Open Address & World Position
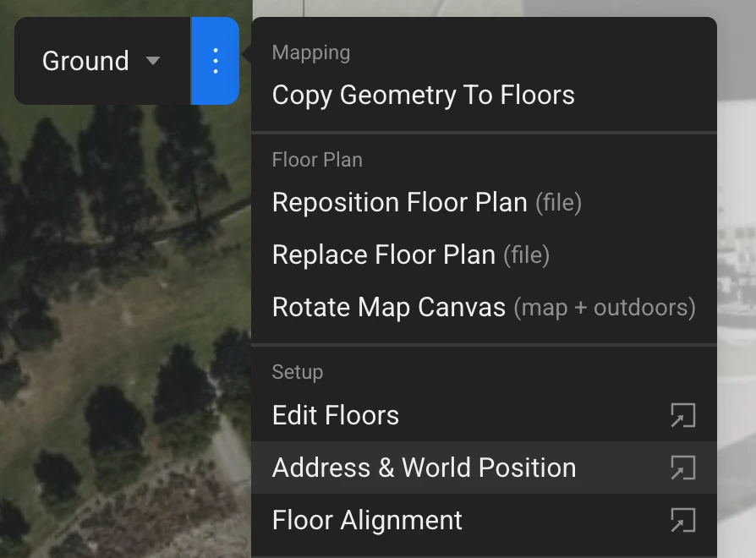756x558 pixels. (x=484, y=468)
